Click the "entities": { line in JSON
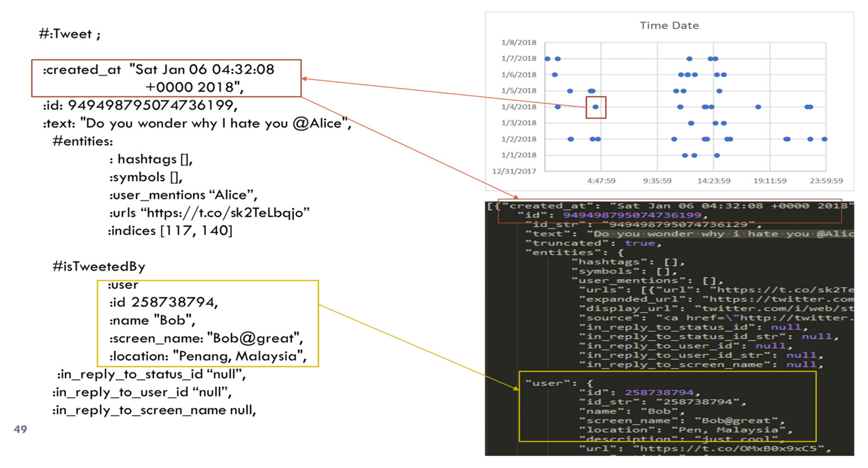The width and height of the screenshot is (868, 468). [x=574, y=252]
